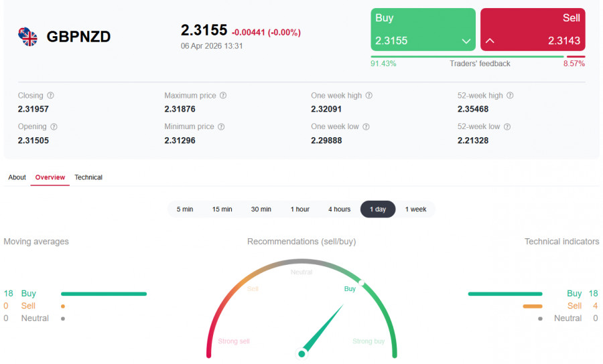603x364 pixels.
Task: Click the Recommendations (sell/buy) heading
Action: [301, 242]
